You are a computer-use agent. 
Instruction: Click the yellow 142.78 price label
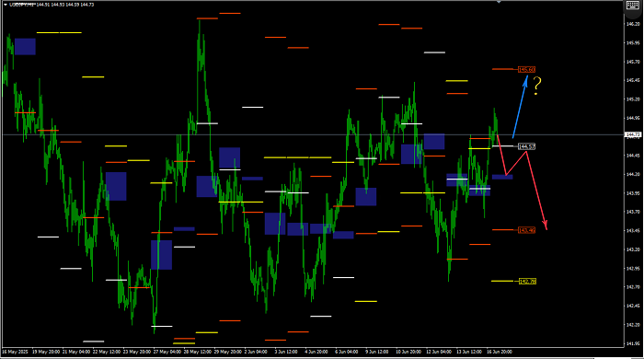pos(527,282)
